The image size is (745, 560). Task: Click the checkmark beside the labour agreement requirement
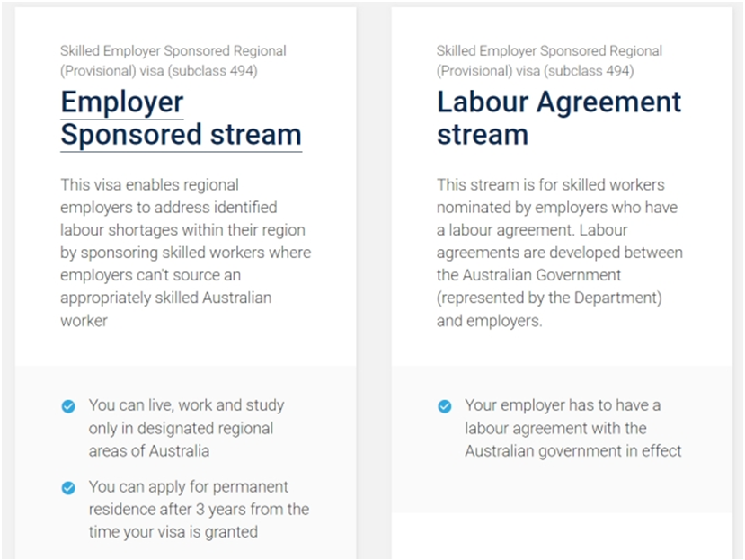[x=444, y=406]
